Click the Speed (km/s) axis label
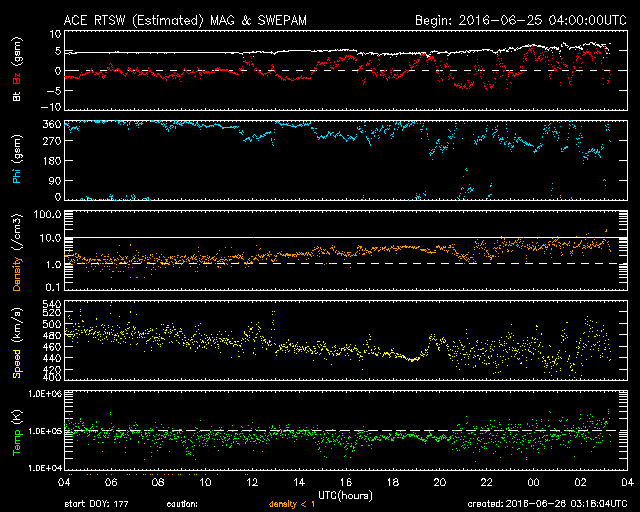 point(18,341)
